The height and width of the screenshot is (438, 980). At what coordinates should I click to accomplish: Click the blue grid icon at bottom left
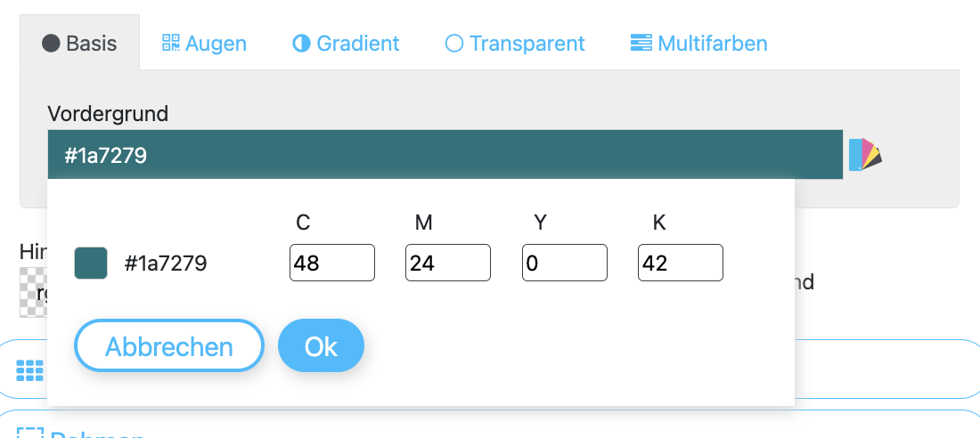[30, 370]
